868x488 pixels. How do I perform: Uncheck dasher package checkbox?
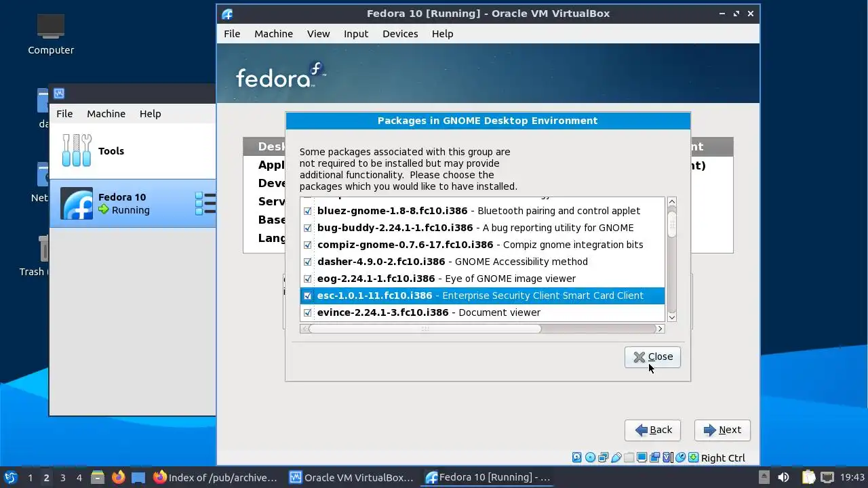click(x=308, y=262)
